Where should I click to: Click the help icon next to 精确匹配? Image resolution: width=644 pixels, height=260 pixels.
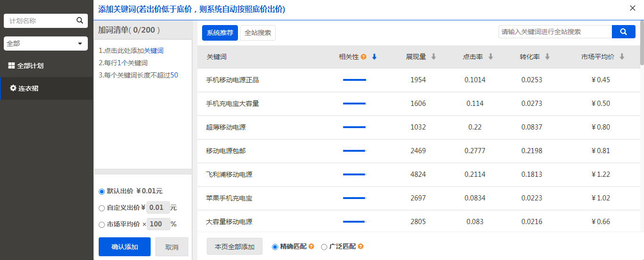click(x=311, y=247)
